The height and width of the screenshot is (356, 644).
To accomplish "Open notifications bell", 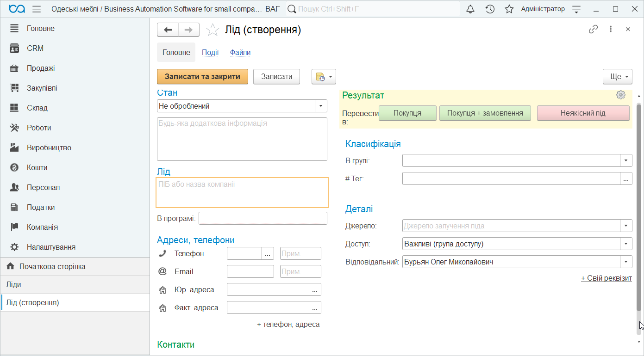I will (x=470, y=9).
